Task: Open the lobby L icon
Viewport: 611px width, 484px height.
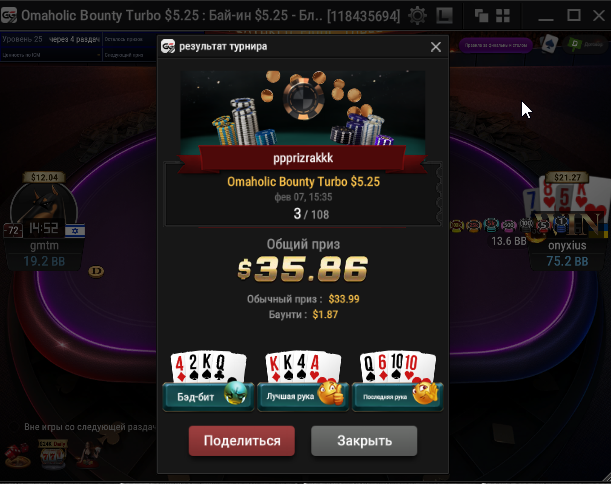Action: click(x=445, y=16)
